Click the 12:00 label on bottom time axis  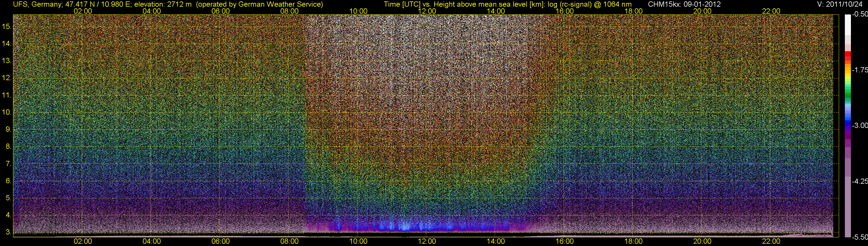click(427, 241)
